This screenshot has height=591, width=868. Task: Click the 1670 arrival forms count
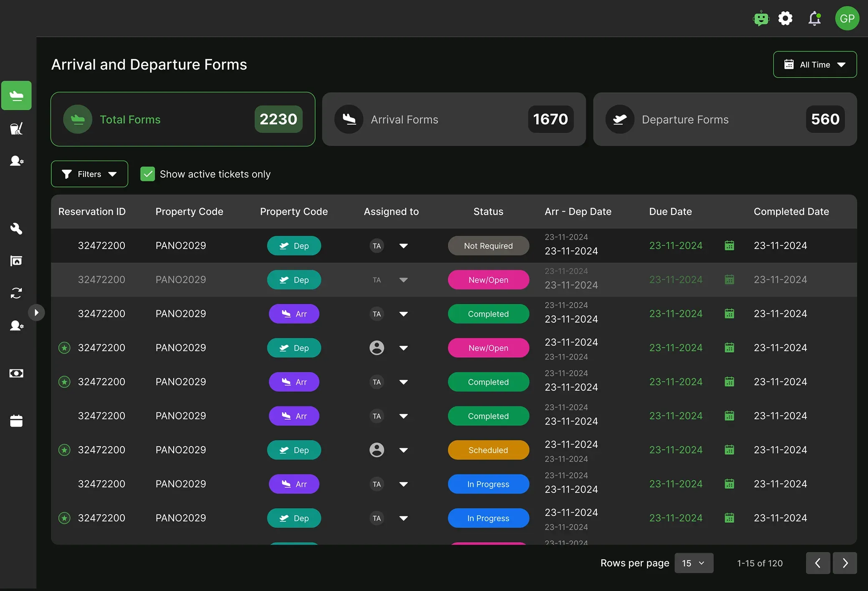click(550, 119)
